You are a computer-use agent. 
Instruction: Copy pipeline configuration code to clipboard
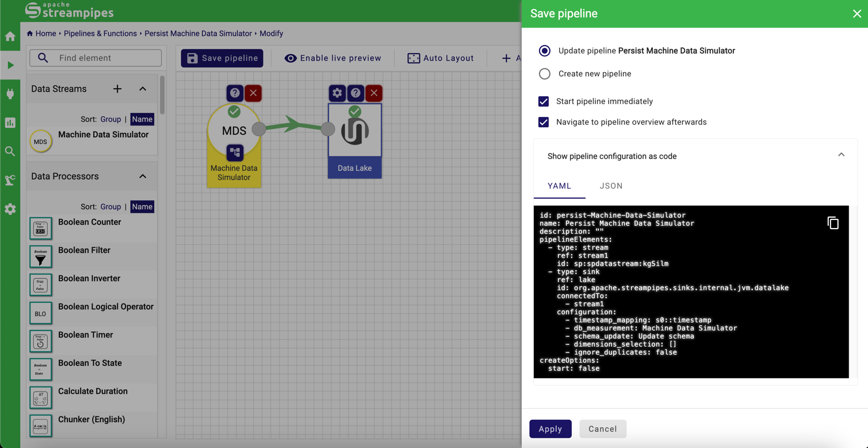(x=832, y=223)
